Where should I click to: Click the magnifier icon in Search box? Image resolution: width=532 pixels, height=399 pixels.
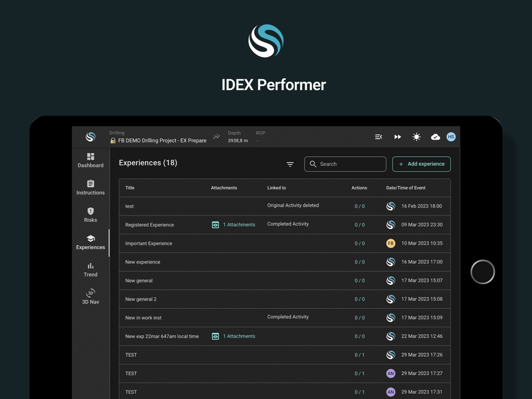[313, 164]
